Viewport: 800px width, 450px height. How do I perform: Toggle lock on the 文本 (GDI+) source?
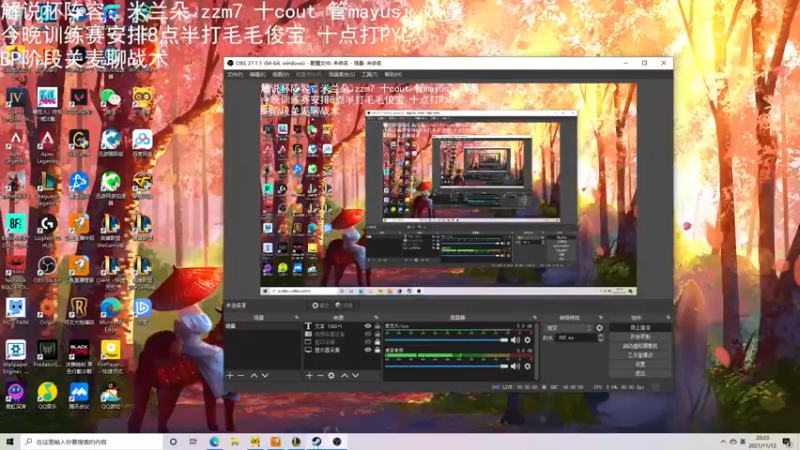pyautogui.click(x=377, y=326)
